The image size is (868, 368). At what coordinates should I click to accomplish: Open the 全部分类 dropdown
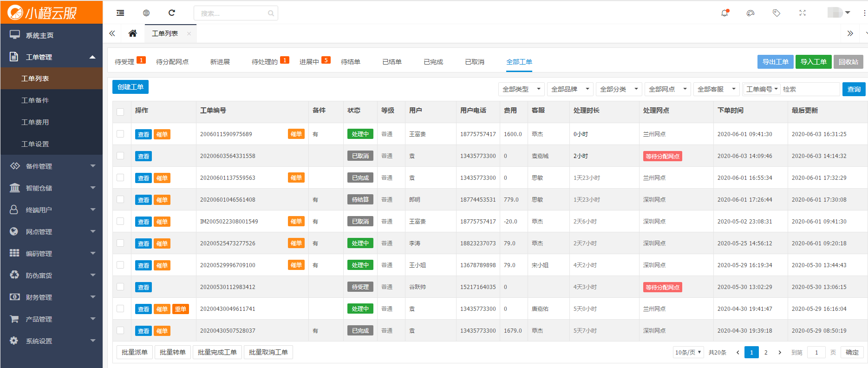click(x=619, y=89)
